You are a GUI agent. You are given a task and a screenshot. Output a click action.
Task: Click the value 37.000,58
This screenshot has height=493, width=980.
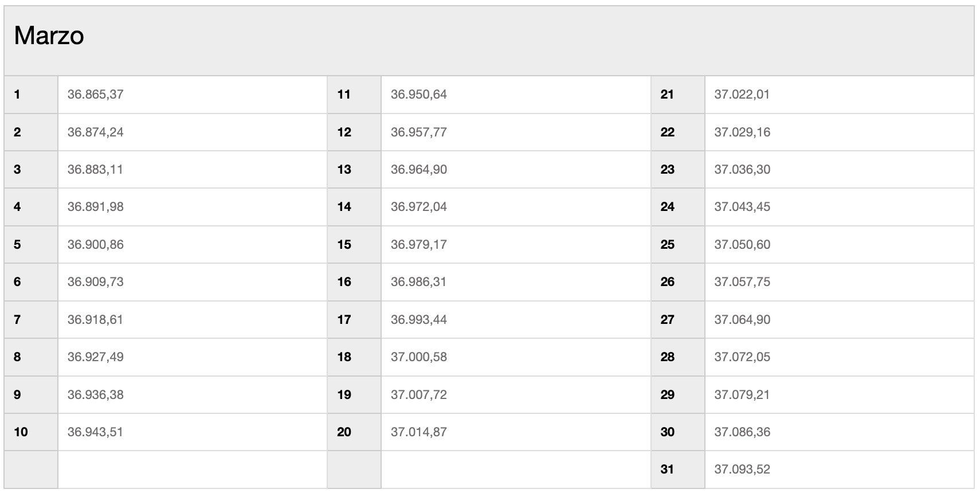click(x=419, y=357)
